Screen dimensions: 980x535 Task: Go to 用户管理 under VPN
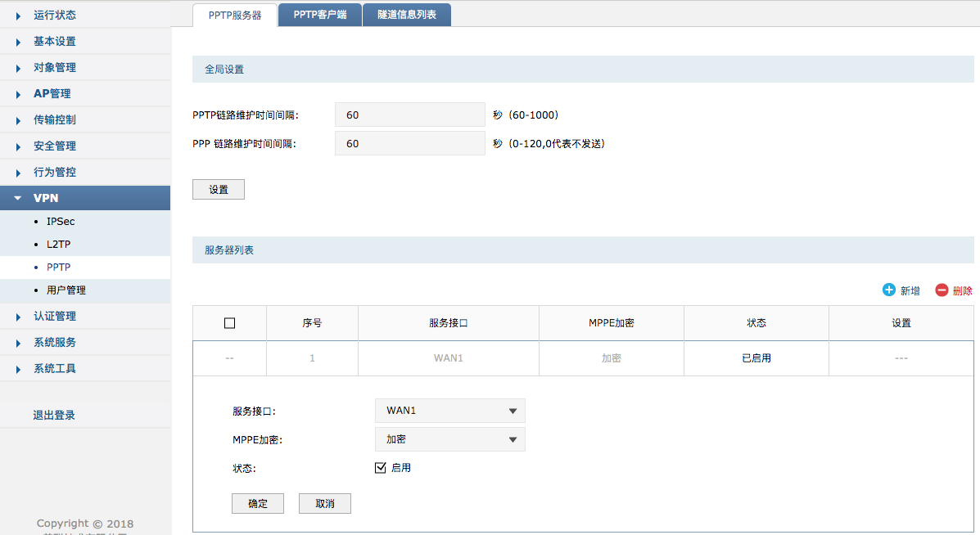pos(66,290)
